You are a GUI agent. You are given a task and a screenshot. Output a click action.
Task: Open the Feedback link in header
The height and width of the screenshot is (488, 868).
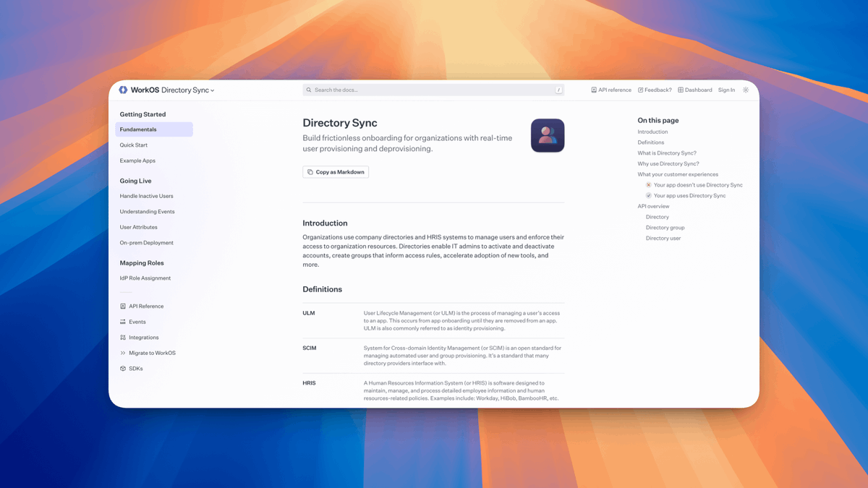coord(655,90)
